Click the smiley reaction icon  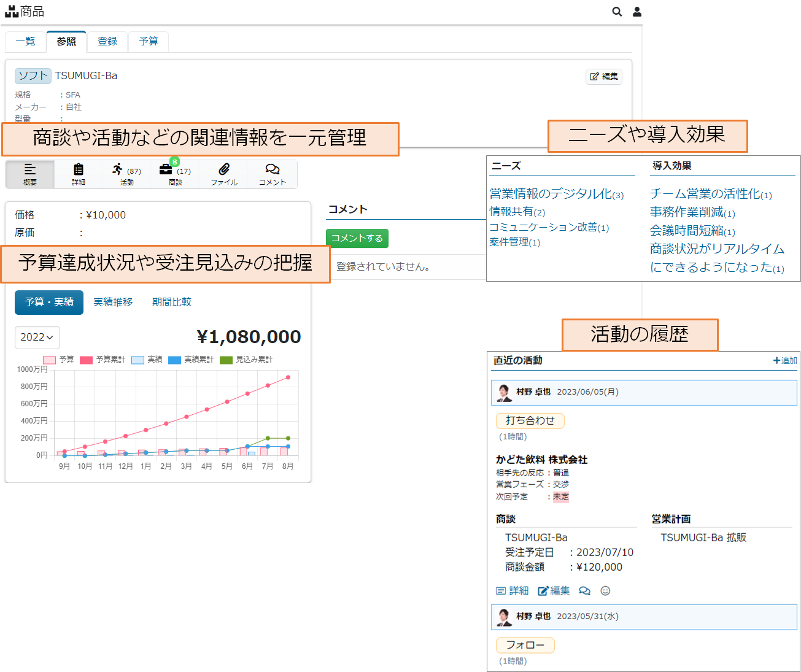click(605, 591)
